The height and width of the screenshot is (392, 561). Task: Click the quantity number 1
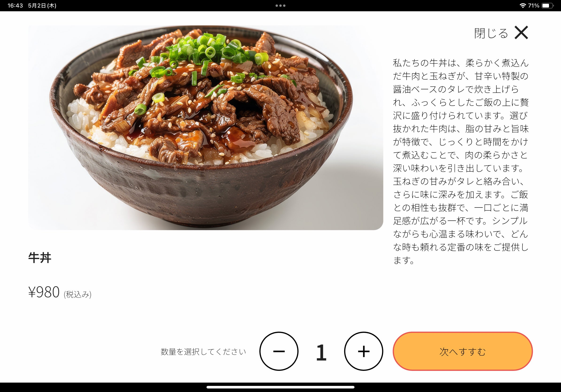tap(321, 352)
